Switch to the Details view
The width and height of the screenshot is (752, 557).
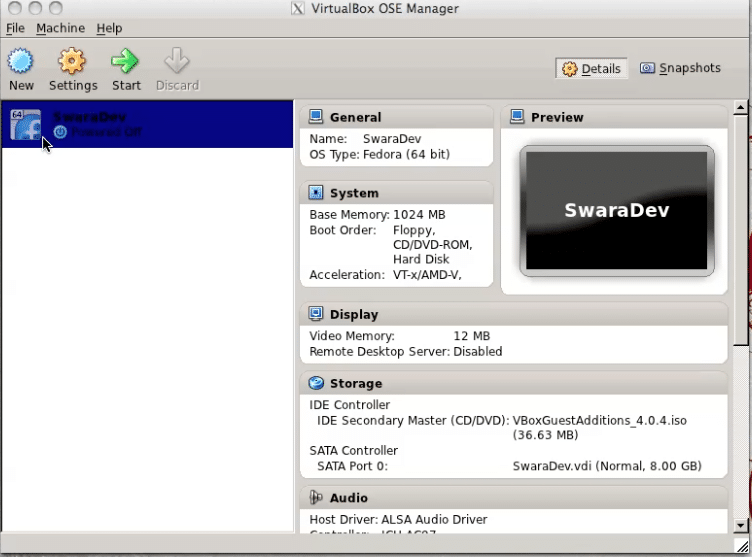(x=591, y=69)
